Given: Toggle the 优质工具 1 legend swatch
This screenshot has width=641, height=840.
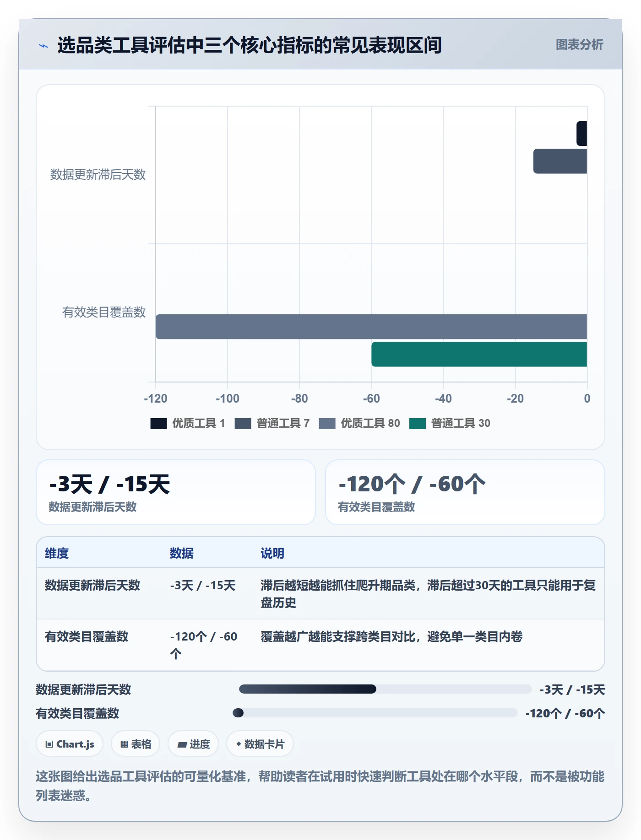Looking at the screenshot, I should (x=158, y=424).
